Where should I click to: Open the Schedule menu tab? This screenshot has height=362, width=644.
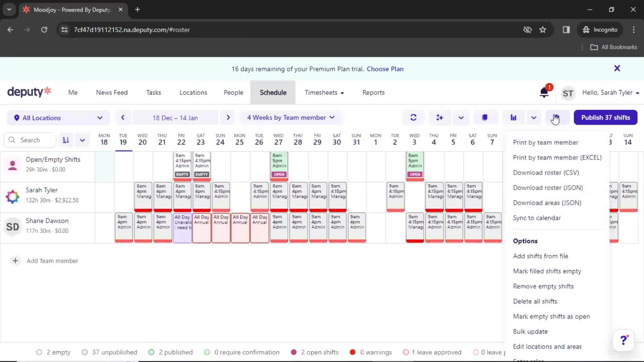[273, 93]
